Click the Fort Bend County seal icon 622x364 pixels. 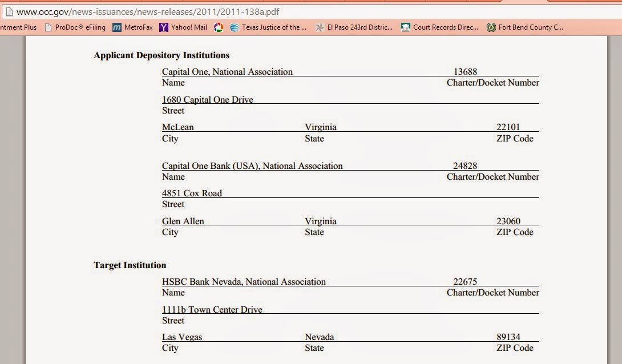coord(491,27)
